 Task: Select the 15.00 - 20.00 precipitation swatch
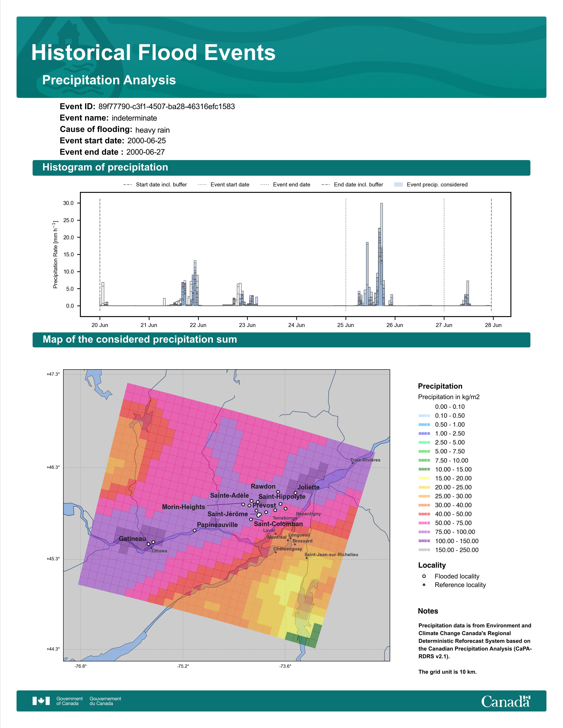424,478
